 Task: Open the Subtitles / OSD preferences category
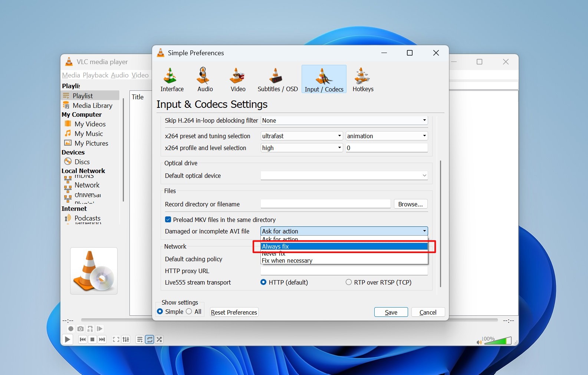point(277,79)
